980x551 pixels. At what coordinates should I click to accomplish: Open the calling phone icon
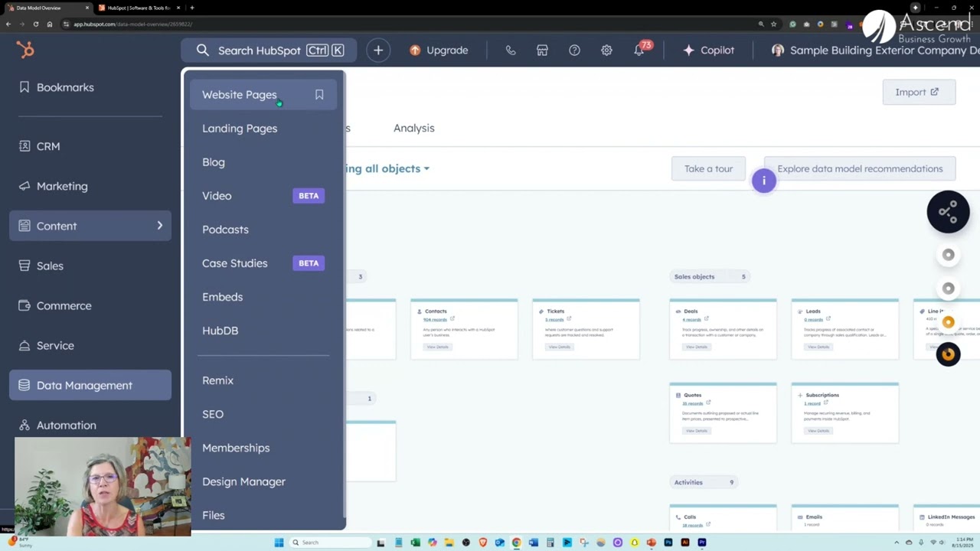[511, 51]
